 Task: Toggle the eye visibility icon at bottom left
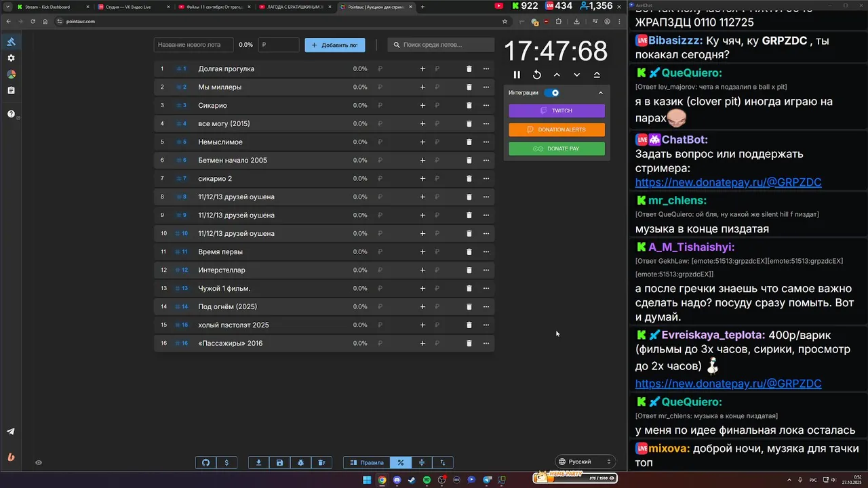click(x=39, y=462)
